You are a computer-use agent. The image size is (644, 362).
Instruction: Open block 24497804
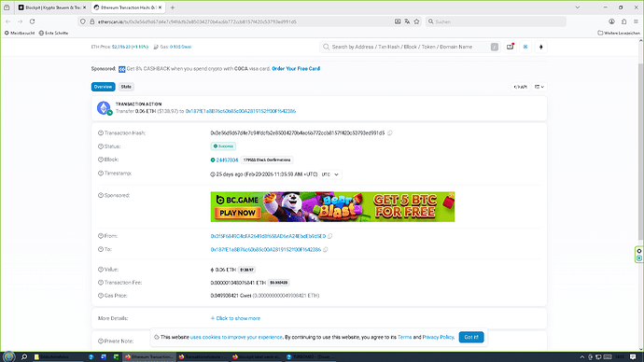[x=227, y=160]
